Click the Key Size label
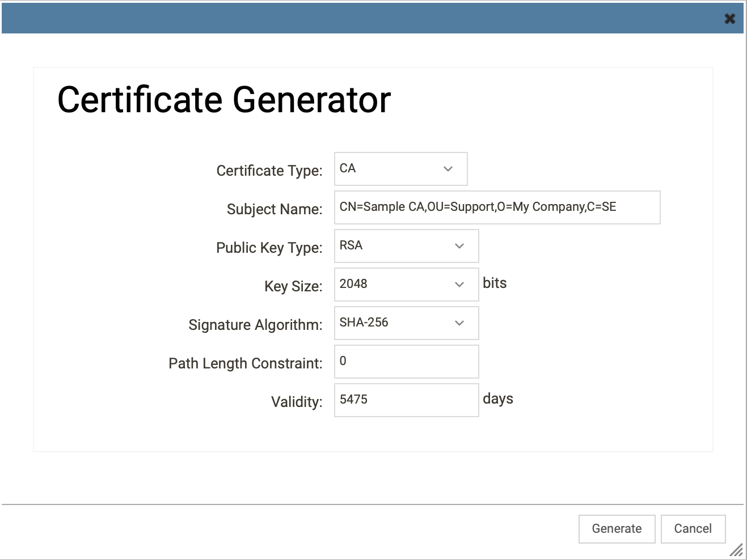Screen dimensions: 747x560 293,286
